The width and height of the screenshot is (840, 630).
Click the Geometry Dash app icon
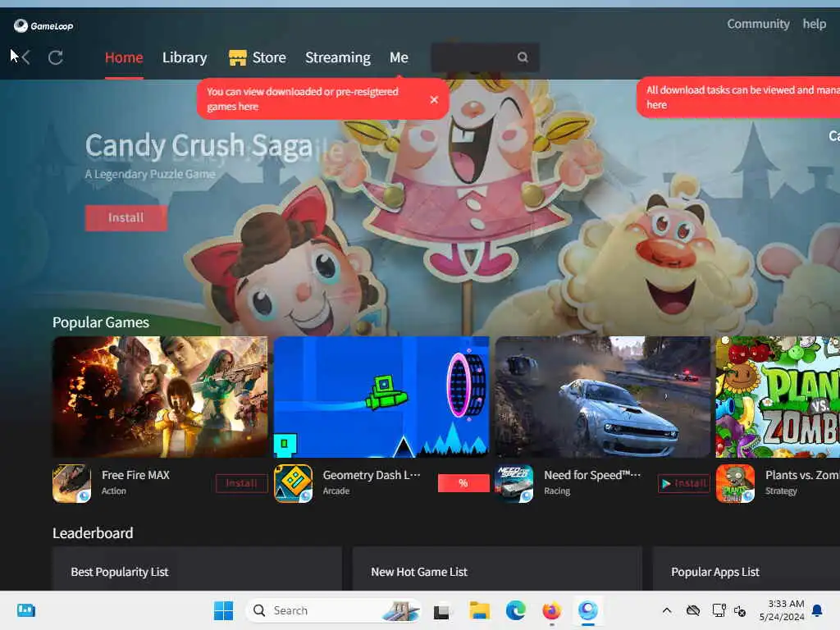(x=293, y=483)
